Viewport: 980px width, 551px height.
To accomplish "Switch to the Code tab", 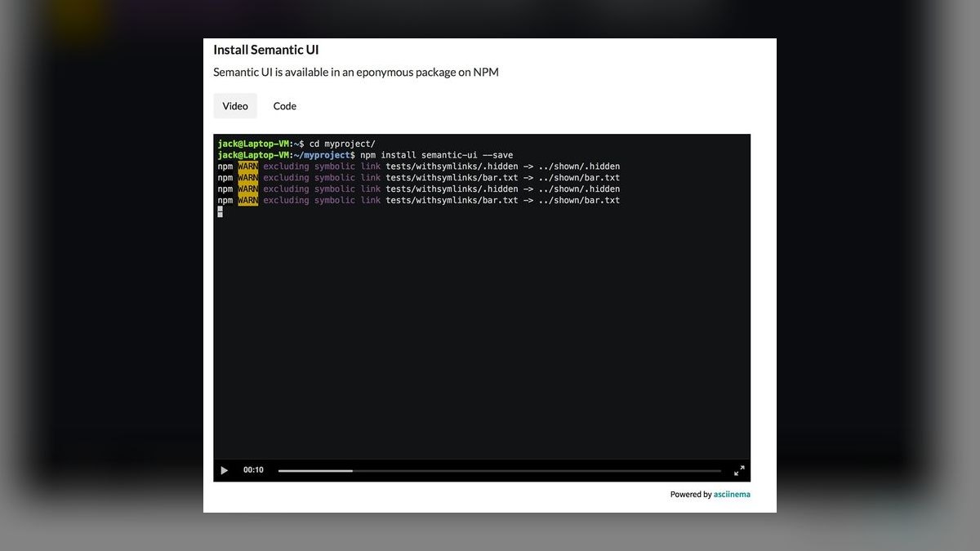I will pos(285,106).
